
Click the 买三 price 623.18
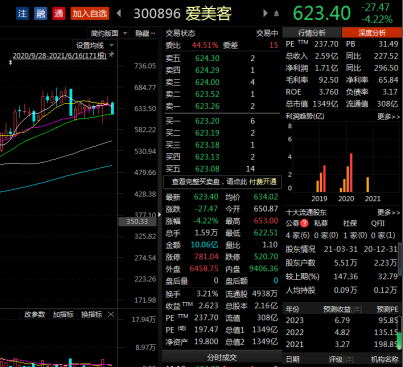click(x=207, y=145)
